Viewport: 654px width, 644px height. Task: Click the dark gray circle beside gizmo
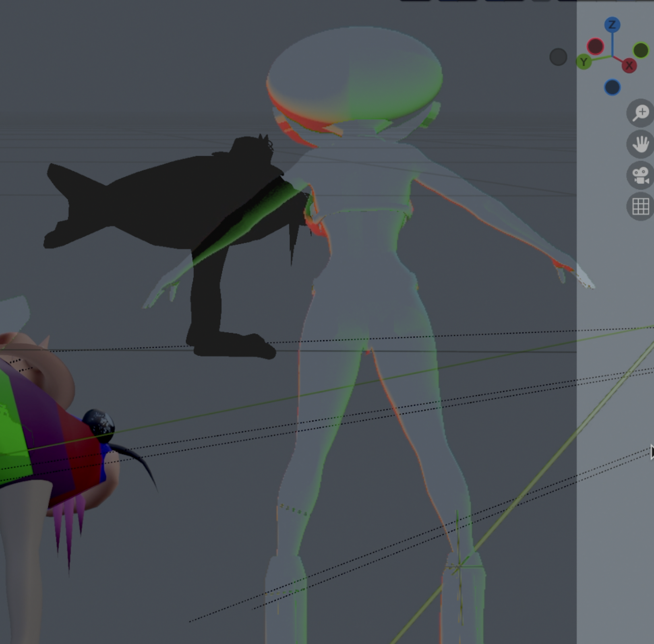point(558,57)
